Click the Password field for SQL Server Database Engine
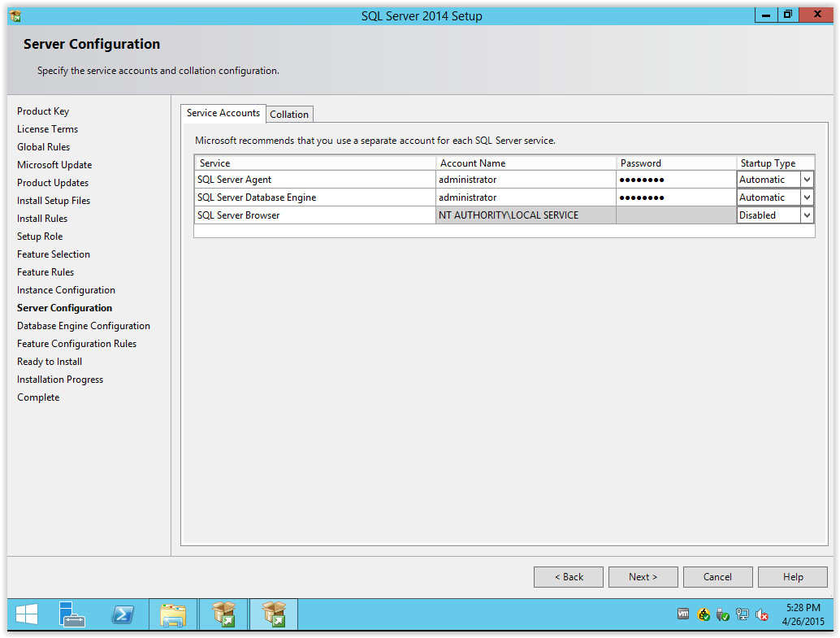The image size is (840, 638). pyautogui.click(x=676, y=197)
